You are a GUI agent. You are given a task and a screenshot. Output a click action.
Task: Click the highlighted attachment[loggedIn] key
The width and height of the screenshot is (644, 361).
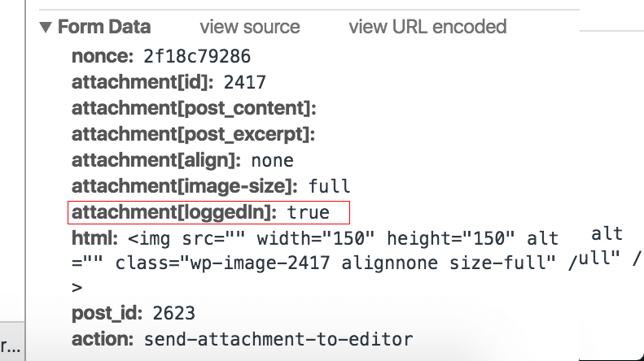(174, 212)
